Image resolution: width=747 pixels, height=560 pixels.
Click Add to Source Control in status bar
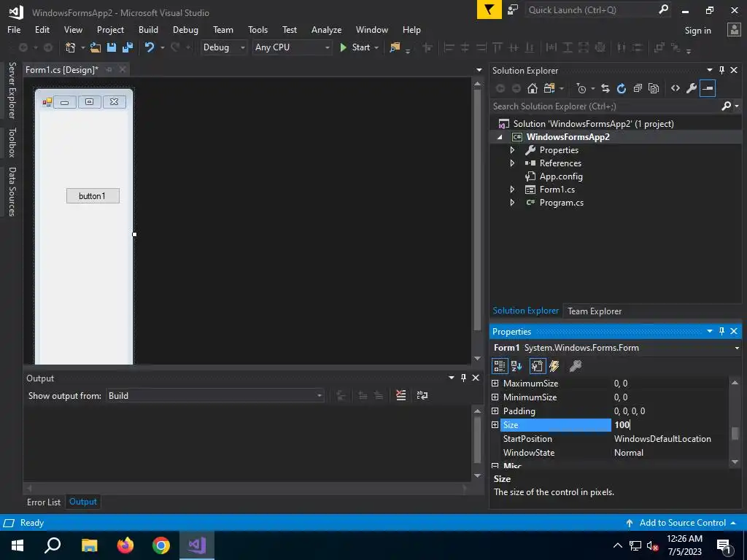pyautogui.click(x=682, y=523)
